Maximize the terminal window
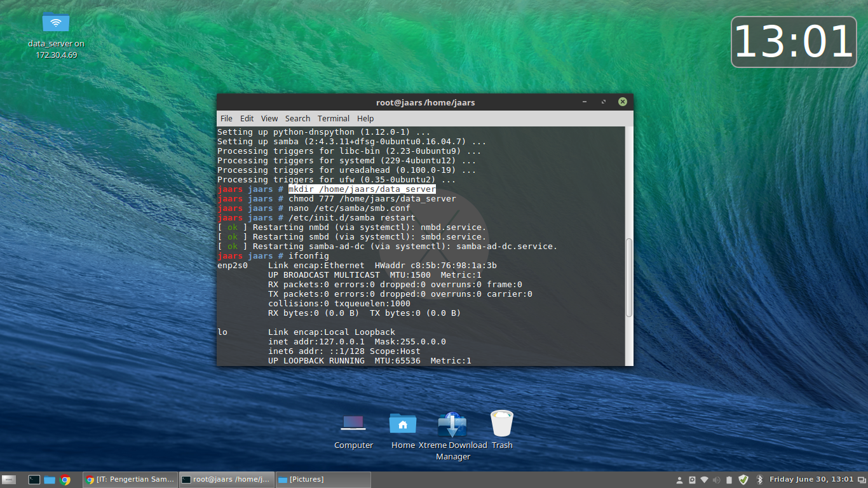 604,102
